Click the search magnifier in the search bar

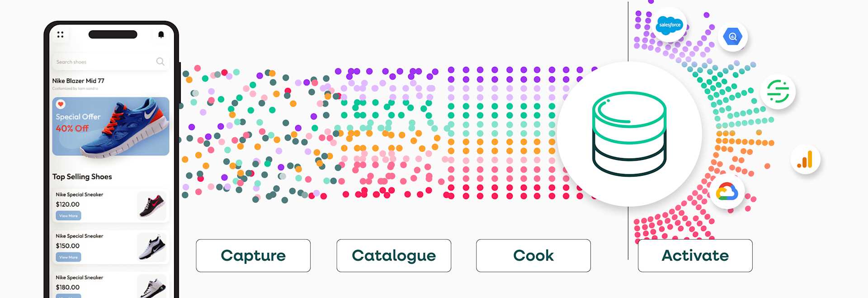coord(160,61)
